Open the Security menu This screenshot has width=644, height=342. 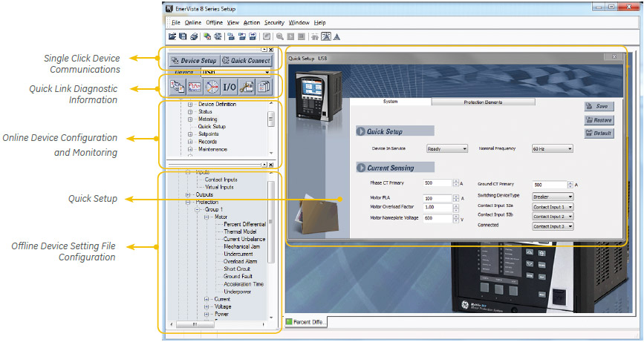click(x=274, y=22)
